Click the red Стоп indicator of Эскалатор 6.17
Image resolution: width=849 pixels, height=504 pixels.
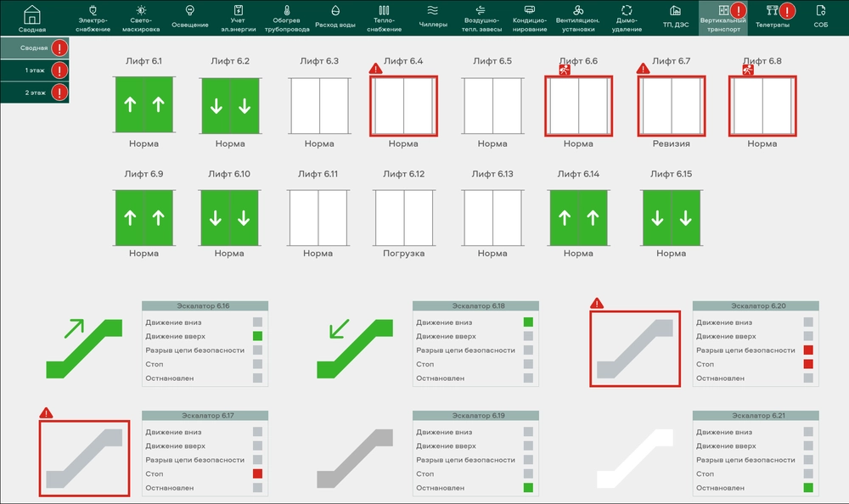point(257,473)
